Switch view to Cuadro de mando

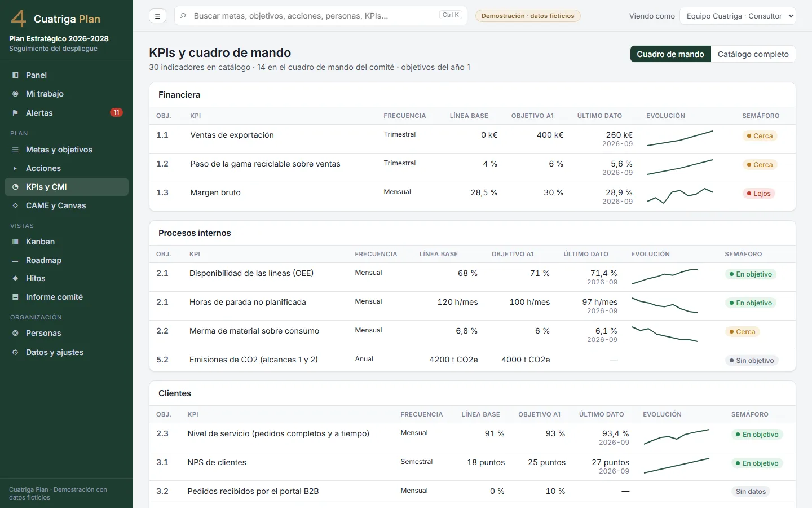pyautogui.click(x=670, y=54)
